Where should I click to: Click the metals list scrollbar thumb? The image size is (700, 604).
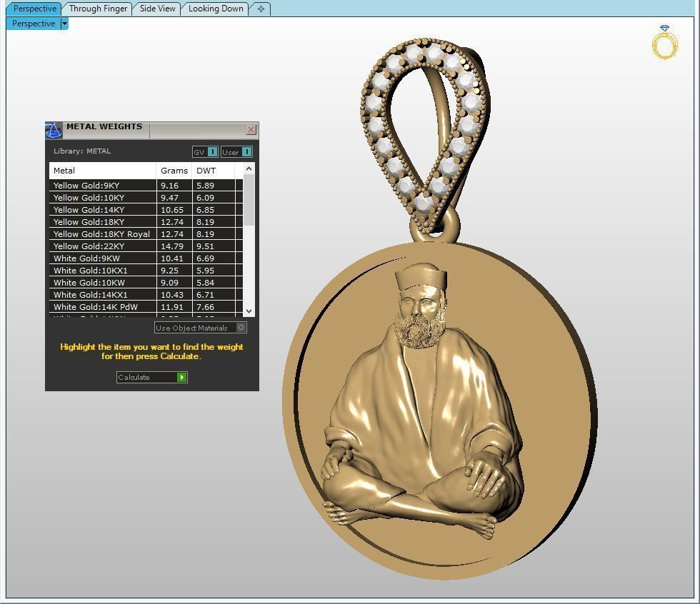pyautogui.click(x=249, y=200)
